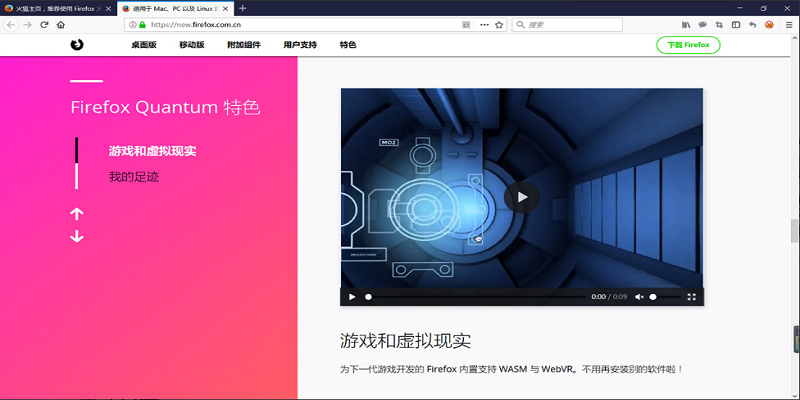This screenshot has height=400, width=800.
Task: Click the 下载 Firefox button
Action: click(688, 45)
